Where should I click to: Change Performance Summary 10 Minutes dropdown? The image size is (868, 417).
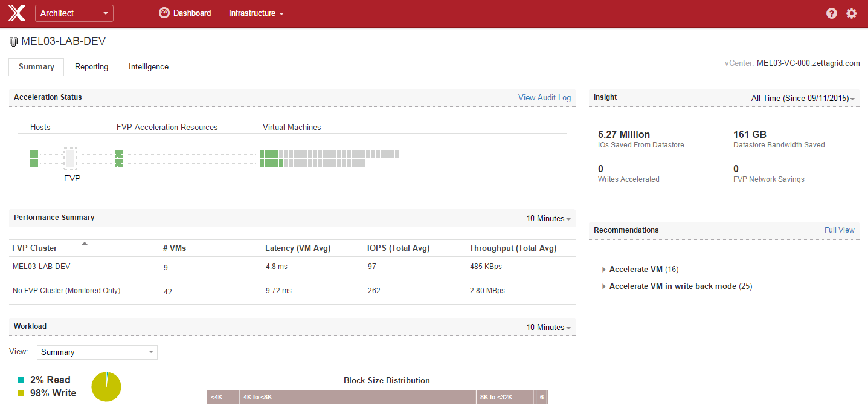[x=548, y=218]
